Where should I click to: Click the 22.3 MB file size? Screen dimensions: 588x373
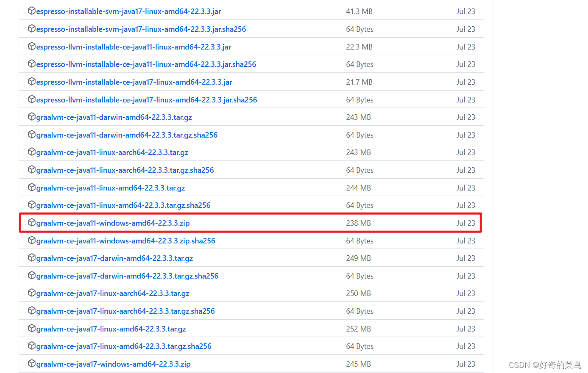(359, 47)
